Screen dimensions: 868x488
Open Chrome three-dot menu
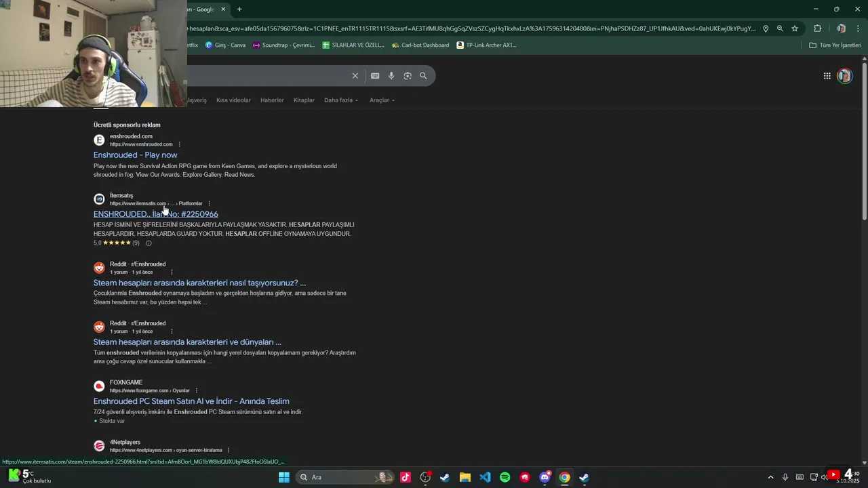tap(858, 28)
